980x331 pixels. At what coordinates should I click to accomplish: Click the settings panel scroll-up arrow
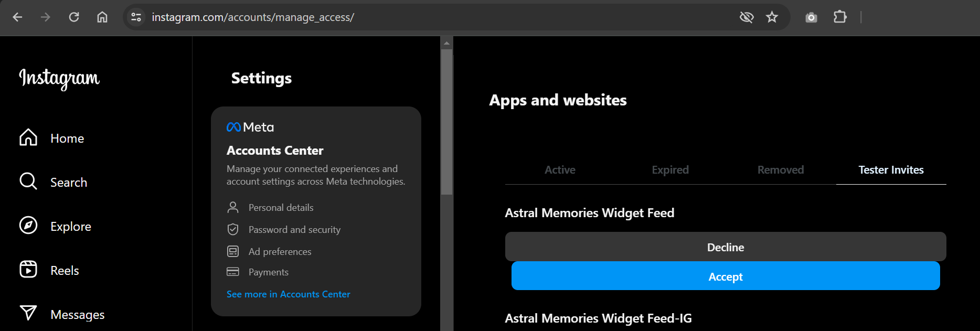tap(446, 43)
